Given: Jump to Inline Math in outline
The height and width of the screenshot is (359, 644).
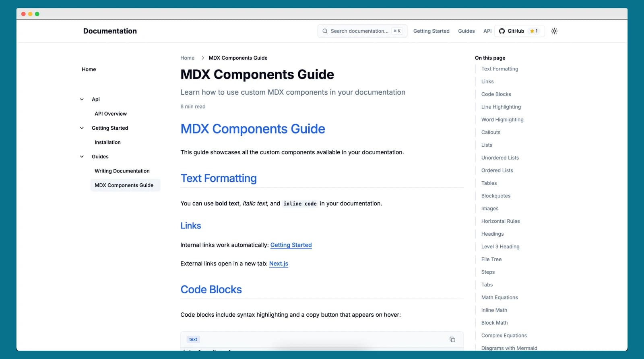Looking at the screenshot, I should (x=494, y=310).
